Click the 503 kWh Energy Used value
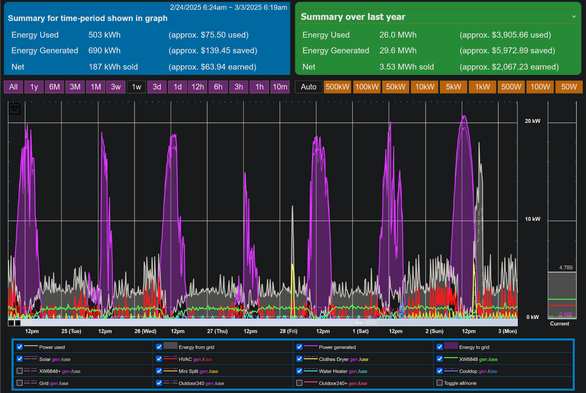586x393 pixels. [x=104, y=35]
